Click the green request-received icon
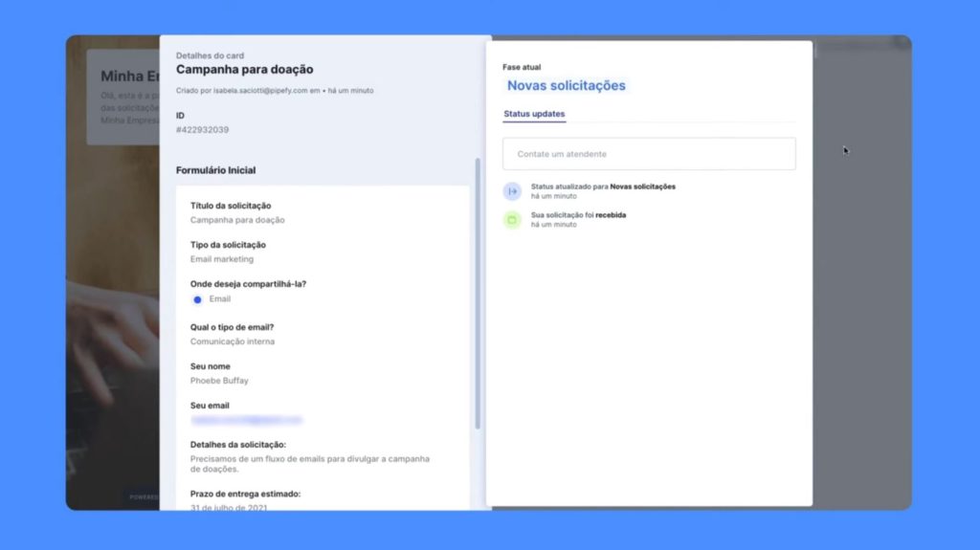Viewport: 980px width, 550px height. 512,220
